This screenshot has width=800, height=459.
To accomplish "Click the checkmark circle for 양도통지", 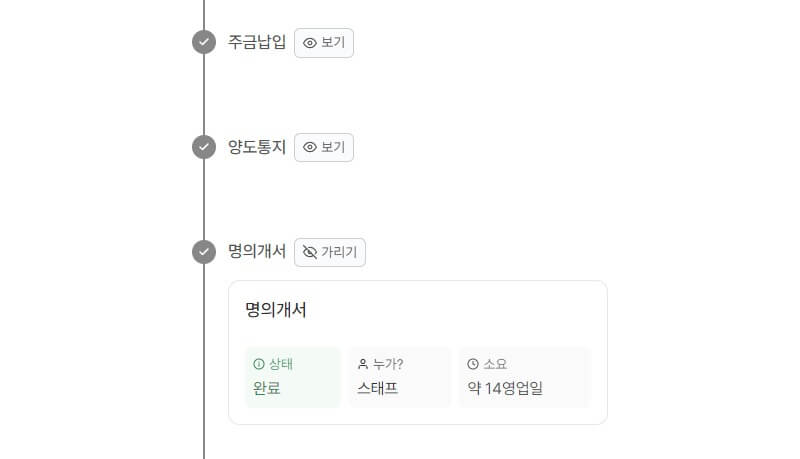I will pos(204,147).
